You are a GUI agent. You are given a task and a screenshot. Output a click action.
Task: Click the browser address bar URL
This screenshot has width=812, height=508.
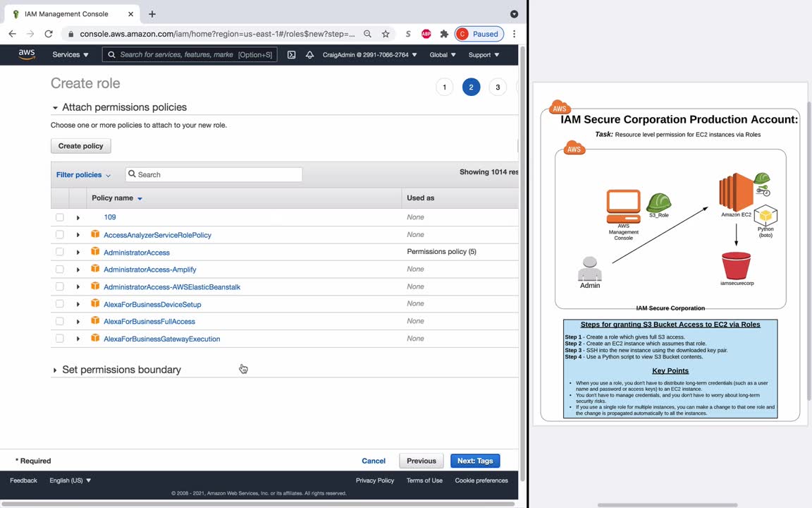[x=217, y=34]
